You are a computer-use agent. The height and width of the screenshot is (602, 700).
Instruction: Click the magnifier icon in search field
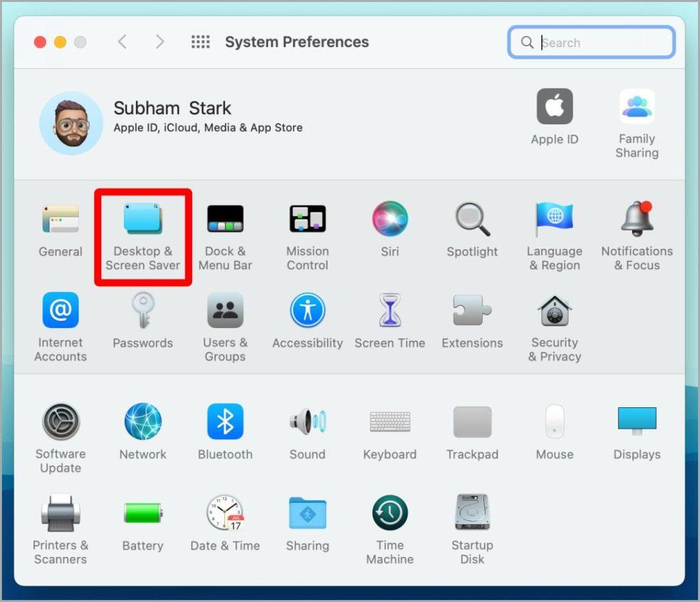coord(527,42)
